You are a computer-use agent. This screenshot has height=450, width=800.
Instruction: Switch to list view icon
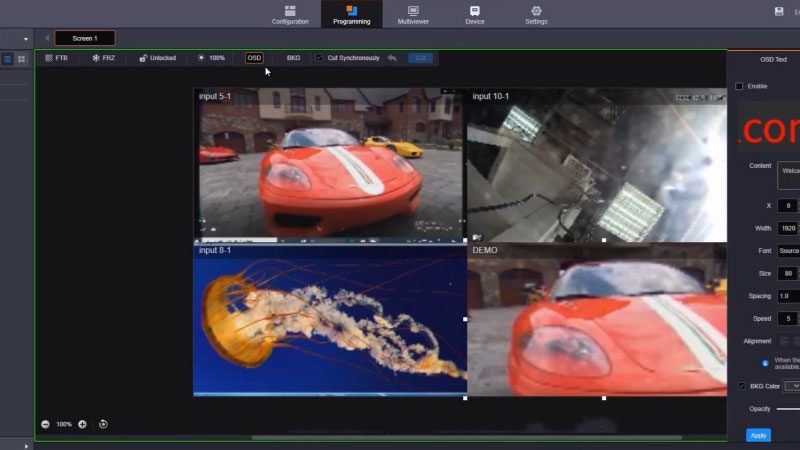(7, 59)
